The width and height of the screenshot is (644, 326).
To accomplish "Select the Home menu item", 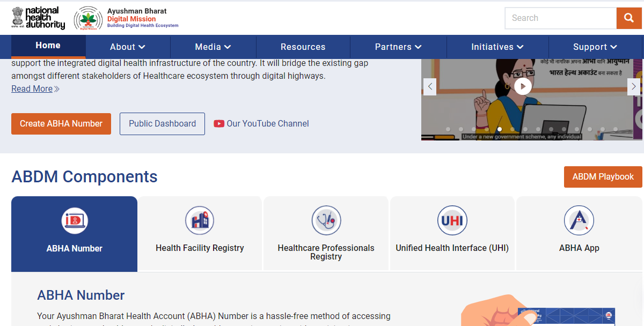I will pos(47,46).
